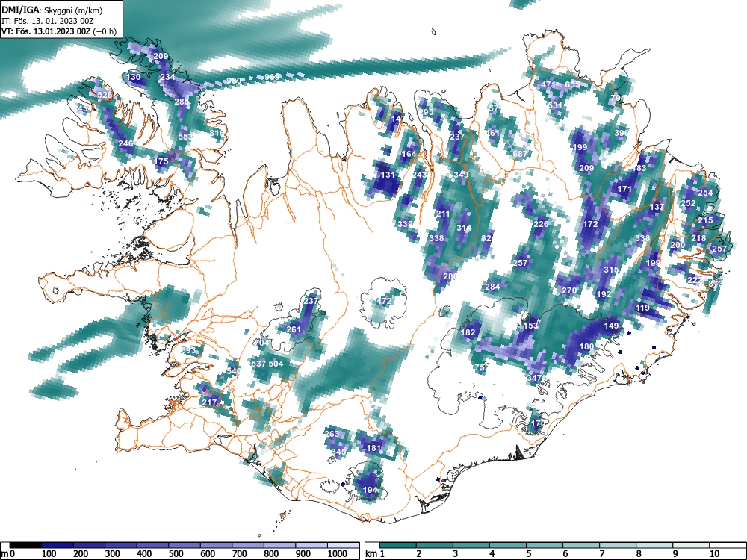
Task: Click the visibility value 504
Action: (x=276, y=364)
